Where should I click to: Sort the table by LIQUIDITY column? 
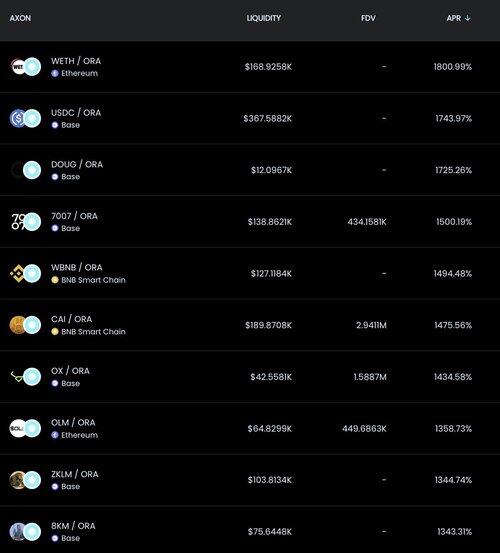tap(263, 18)
